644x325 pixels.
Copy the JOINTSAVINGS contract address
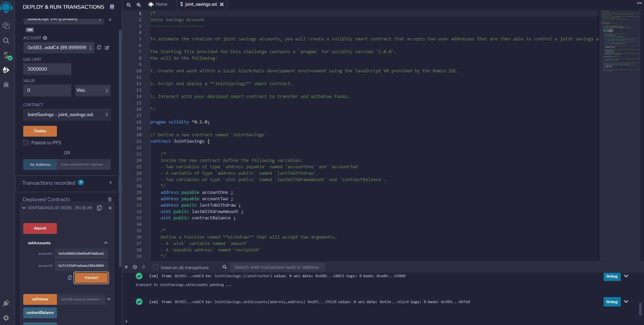[99, 208]
